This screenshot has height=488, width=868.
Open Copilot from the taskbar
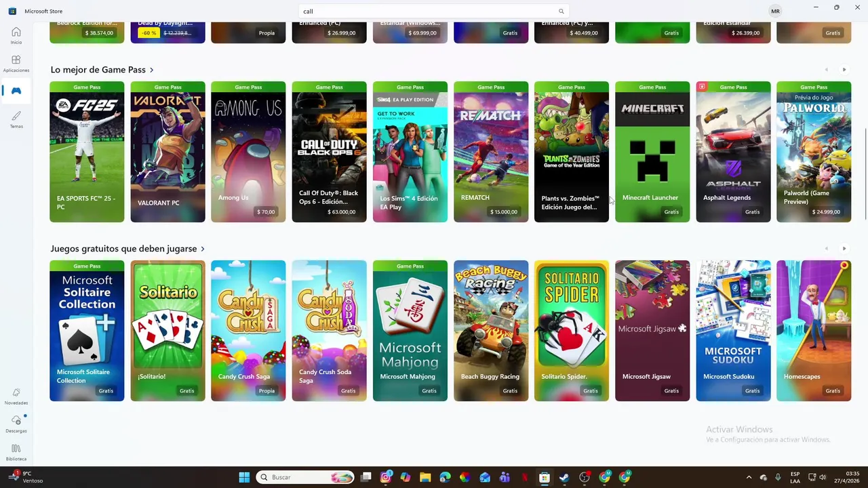pos(406,477)
